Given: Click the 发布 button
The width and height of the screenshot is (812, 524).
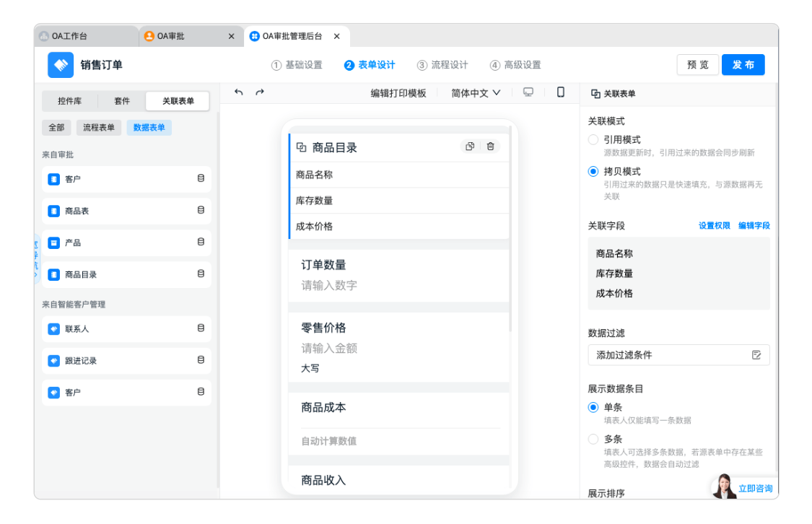Looking at the screenshot, I should pyautogui.click(x=743, y=65).
